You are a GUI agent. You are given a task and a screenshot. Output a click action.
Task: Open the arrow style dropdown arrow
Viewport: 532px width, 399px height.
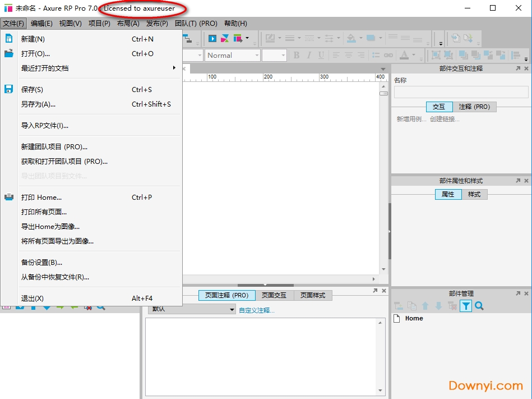coord(339,38)
